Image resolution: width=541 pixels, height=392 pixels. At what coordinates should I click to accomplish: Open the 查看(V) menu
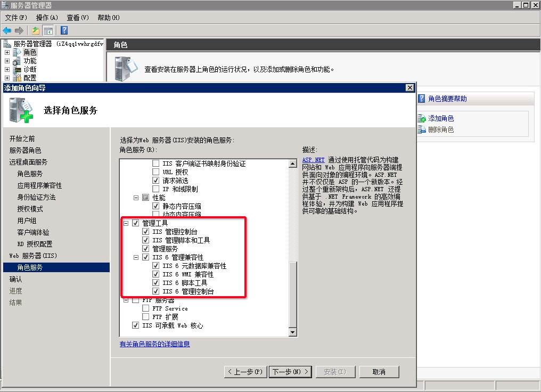(x=78, y=18)
